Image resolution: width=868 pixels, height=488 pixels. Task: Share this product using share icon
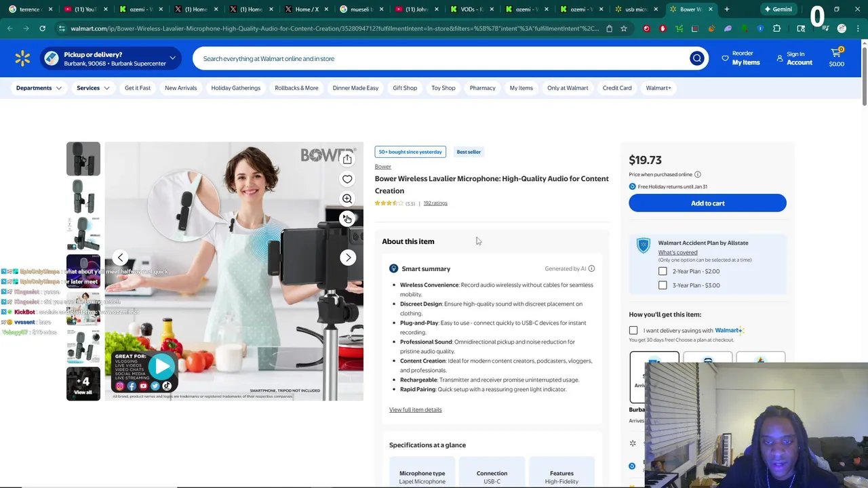point(347,159)
